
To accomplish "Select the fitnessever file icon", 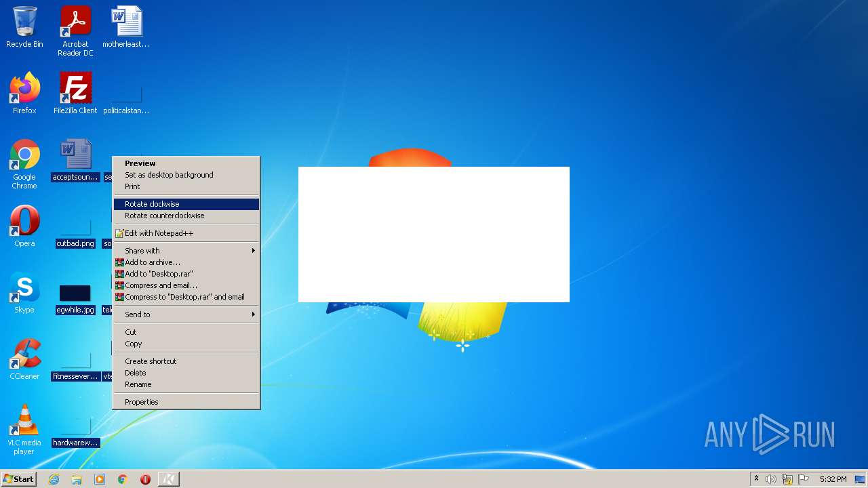I will pos(75,366).
